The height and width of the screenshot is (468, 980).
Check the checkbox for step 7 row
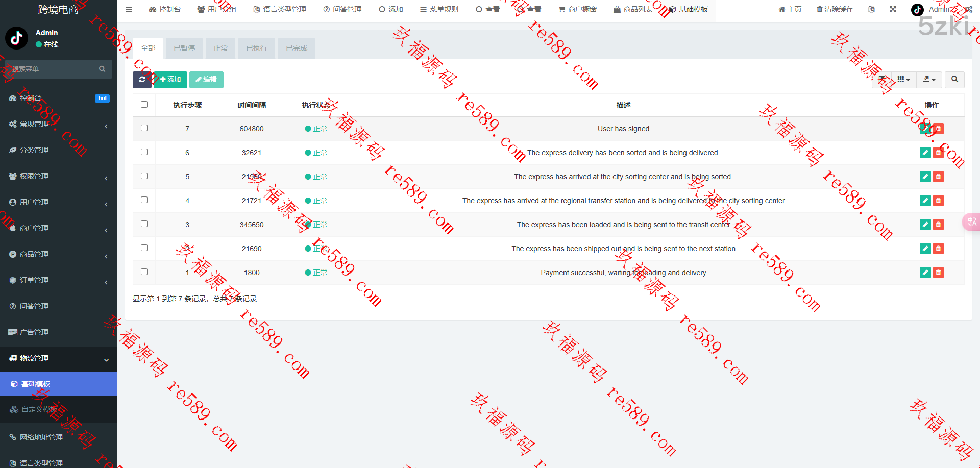coord(144,128)
